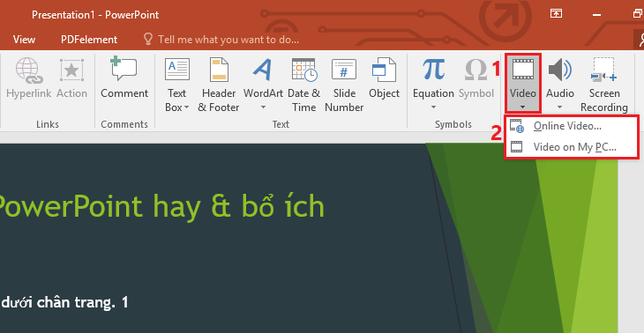The width and height of the screenshot is (644, 333).
Task: Expand the Equation dropdown arrow
Action: click(x=433, y=107)
